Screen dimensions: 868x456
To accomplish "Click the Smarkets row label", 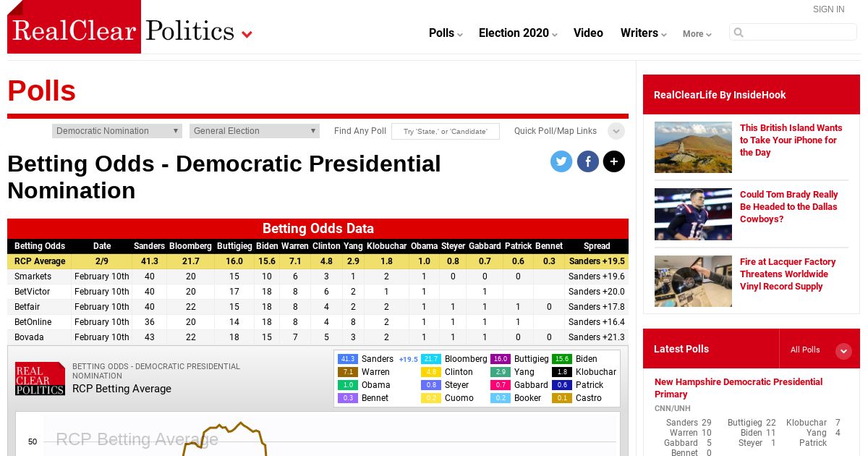I will click(33, 276).
